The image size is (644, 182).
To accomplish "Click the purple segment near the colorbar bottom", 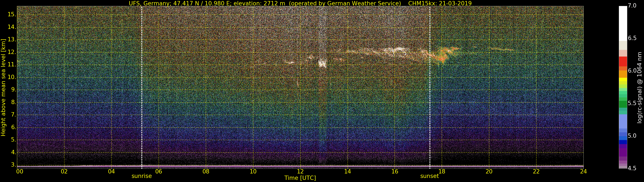I will tap(623, 152).
